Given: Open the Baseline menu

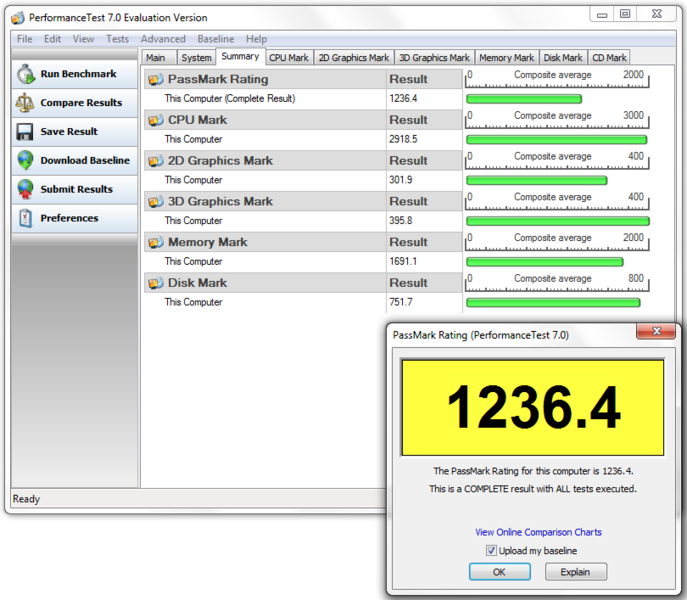Looking at the screenshot, I should 216,39.
